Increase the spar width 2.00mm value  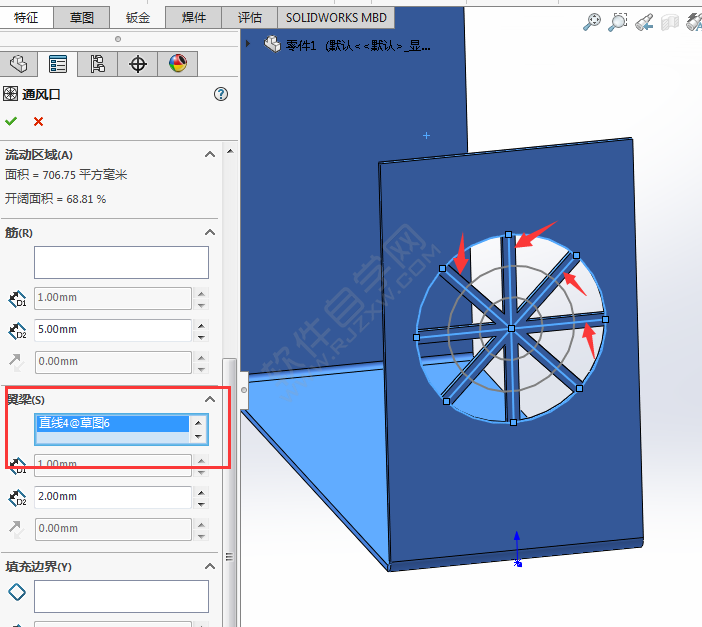point(201,493)
